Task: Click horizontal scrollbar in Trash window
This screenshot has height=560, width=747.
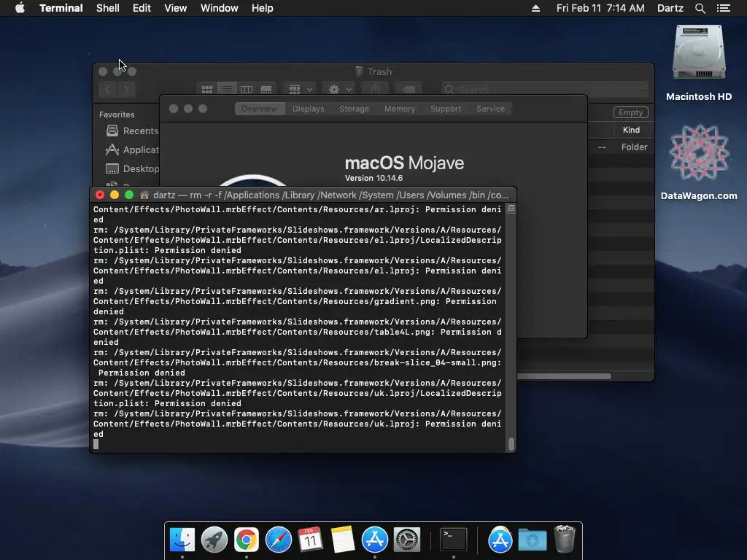Action: pyautogui.click(x=564, y=376)
